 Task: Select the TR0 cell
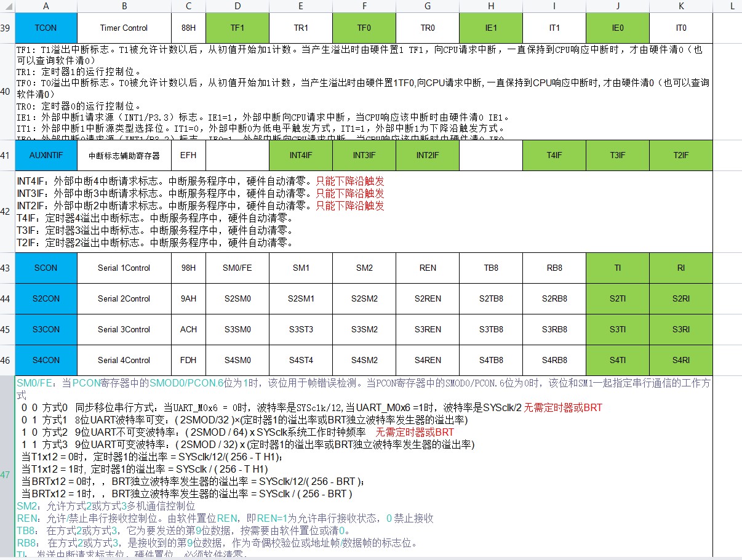[428, 28]
